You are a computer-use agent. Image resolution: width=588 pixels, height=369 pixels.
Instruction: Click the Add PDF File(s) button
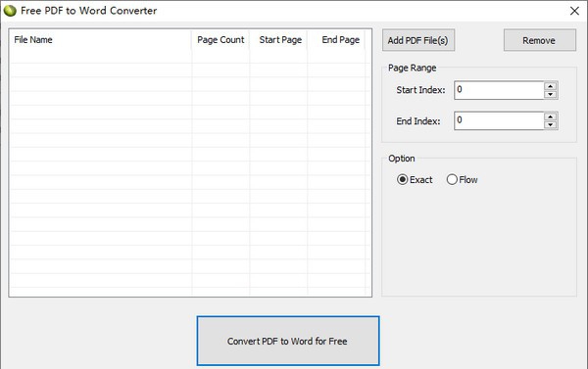(x=418, y=40)
